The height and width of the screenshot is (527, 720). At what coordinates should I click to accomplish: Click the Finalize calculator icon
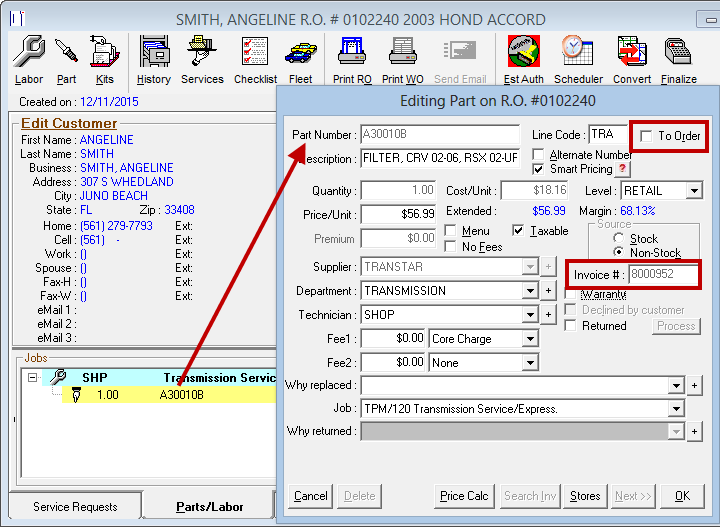[679, 59]
